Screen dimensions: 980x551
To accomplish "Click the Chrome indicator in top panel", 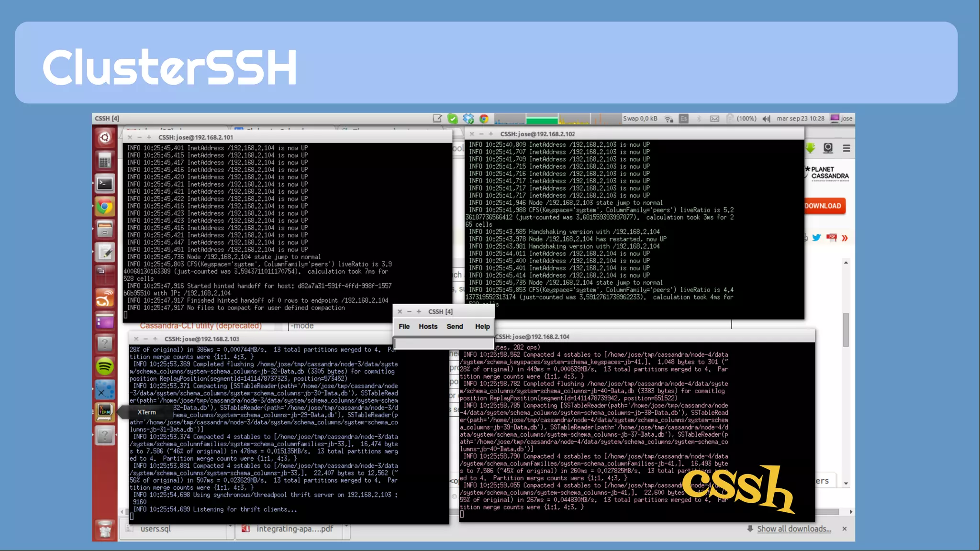I will coord(484,119).
